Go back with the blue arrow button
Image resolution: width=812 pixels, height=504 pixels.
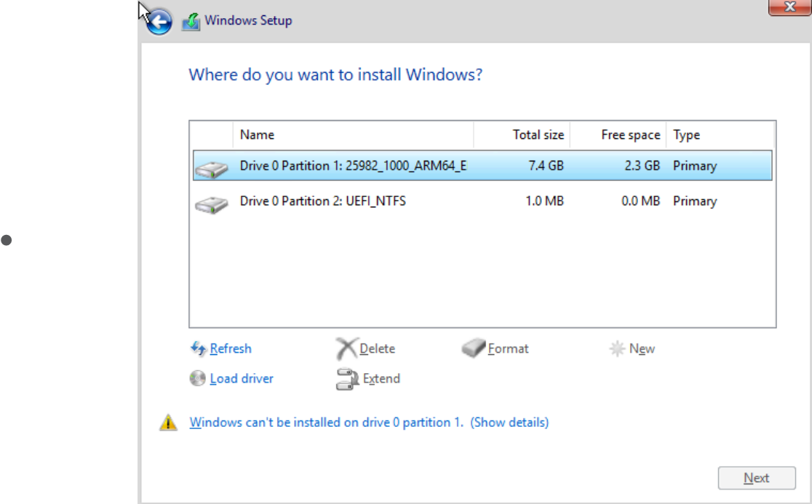point(159,22)
